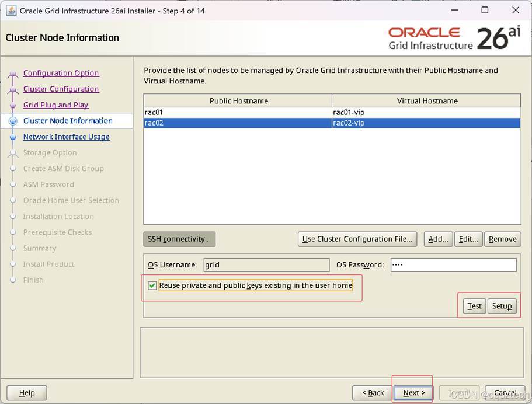This screenshot has width=532, height=404.
Task: Focus the OS Password field
Action: 454,265
